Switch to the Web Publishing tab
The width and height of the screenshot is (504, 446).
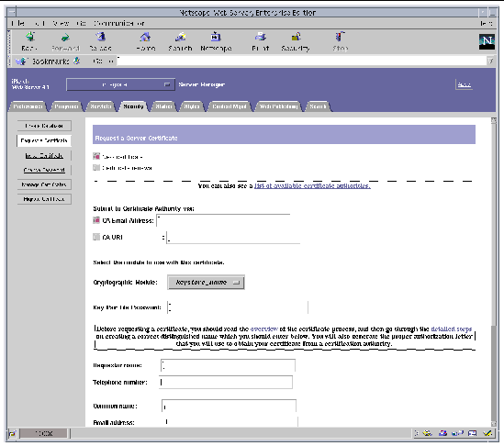point(278,106)
